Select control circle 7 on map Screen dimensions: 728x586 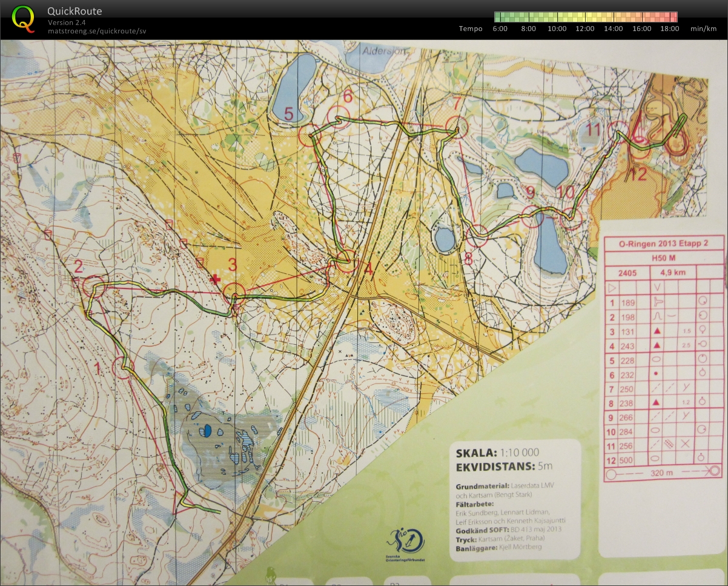pos(458,126)
